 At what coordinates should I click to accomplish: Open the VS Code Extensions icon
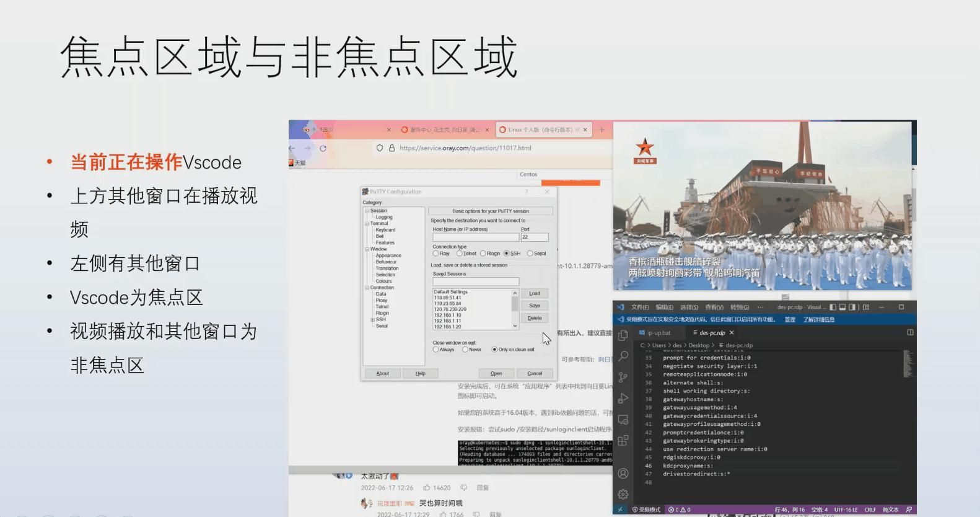click(x=623, y=441)
